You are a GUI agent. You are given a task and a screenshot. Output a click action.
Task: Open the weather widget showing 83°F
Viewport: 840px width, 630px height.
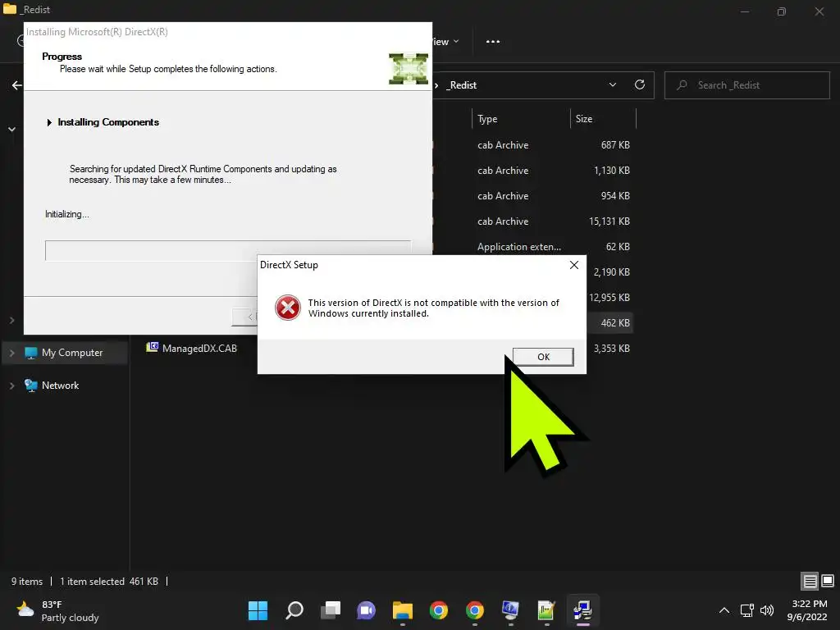pos(58,610)
